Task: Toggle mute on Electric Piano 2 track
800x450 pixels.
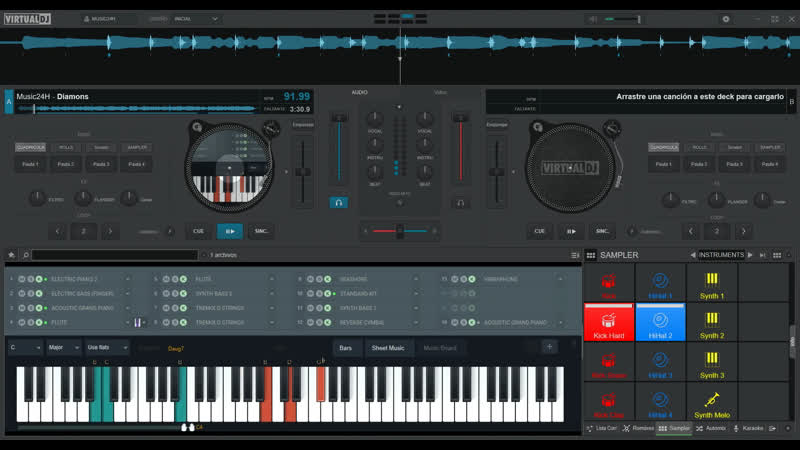Action: point(21,279)
